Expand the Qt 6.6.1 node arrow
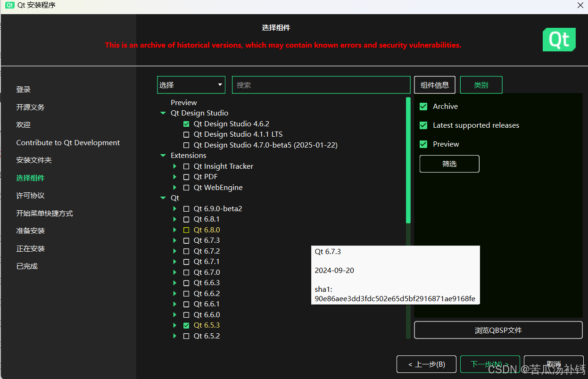 pos(175,305)
